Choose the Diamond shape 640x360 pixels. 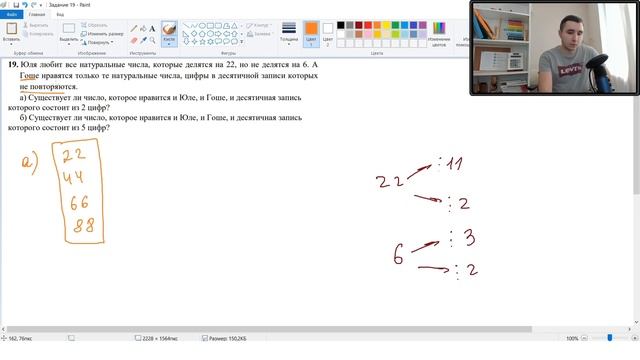pyautogui.click(x=194, y=33)
